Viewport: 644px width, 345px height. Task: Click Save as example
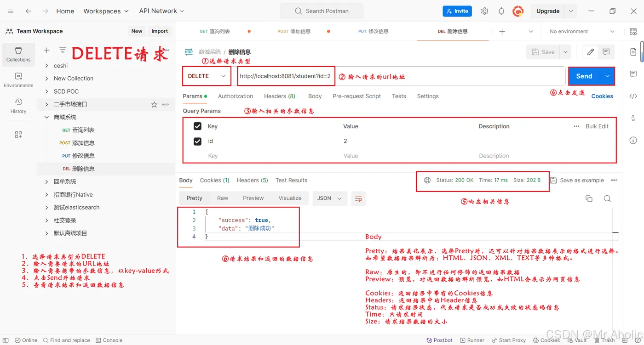577,180
